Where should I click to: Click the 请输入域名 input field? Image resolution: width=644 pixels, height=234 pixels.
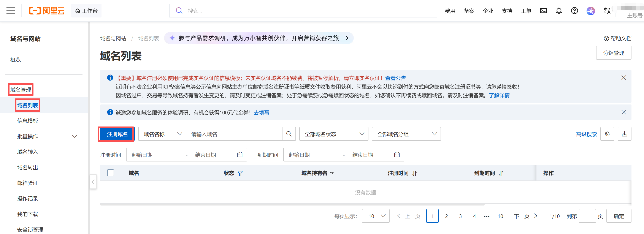(x=234, y=134)
